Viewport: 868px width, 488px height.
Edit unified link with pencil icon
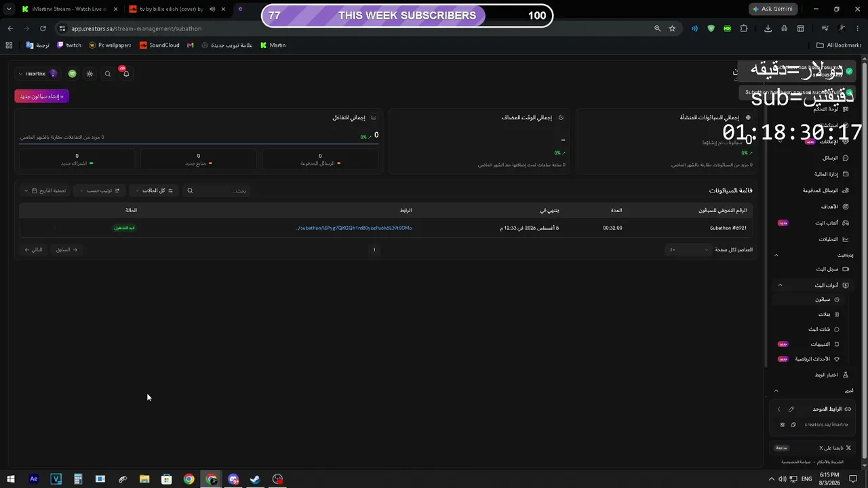791,409
